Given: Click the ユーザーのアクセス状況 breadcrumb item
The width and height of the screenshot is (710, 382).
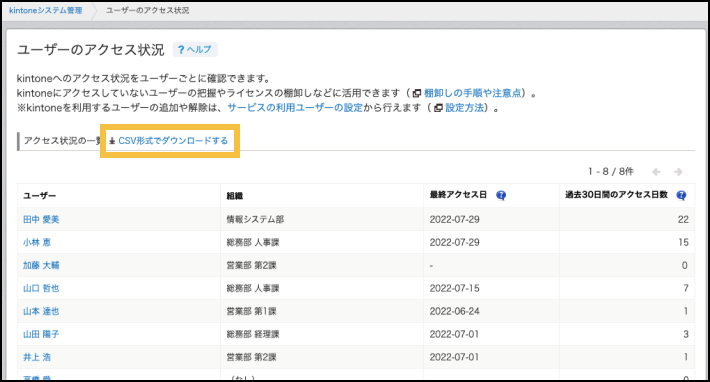Looking at the screenshot, I should pyautogui.click(x=147, y=10).
